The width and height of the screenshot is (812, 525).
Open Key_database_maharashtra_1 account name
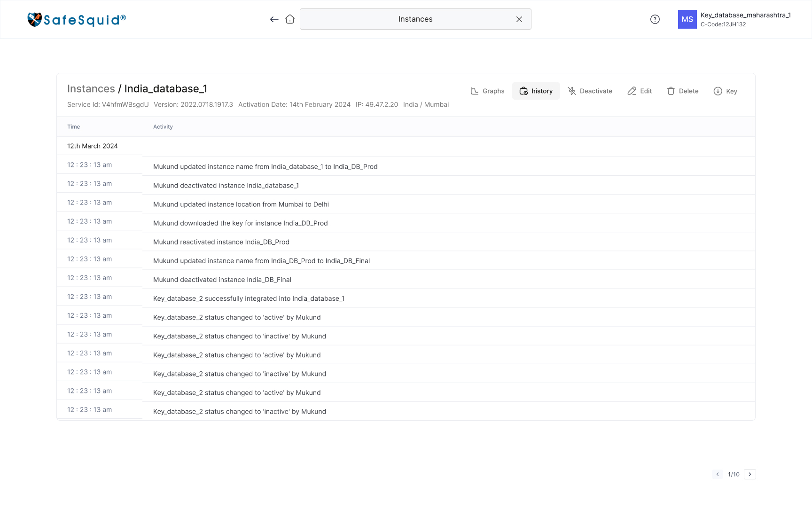click(x=745, y=15)
